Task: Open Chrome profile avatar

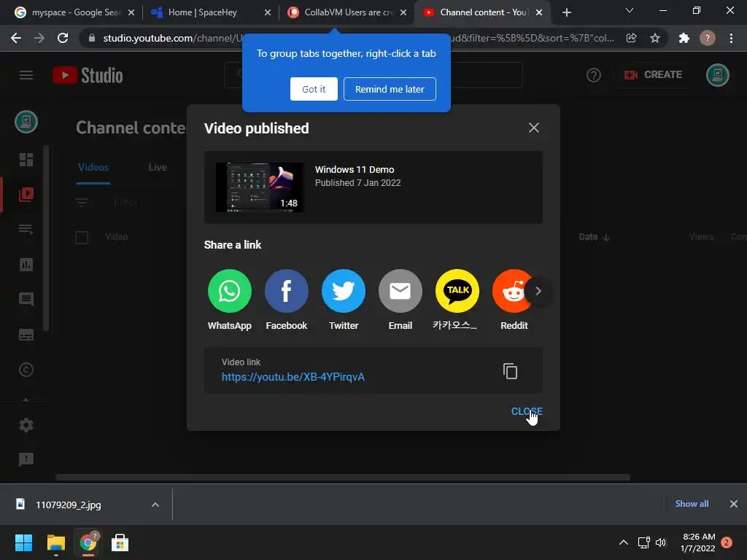Action: click(708, 38)
